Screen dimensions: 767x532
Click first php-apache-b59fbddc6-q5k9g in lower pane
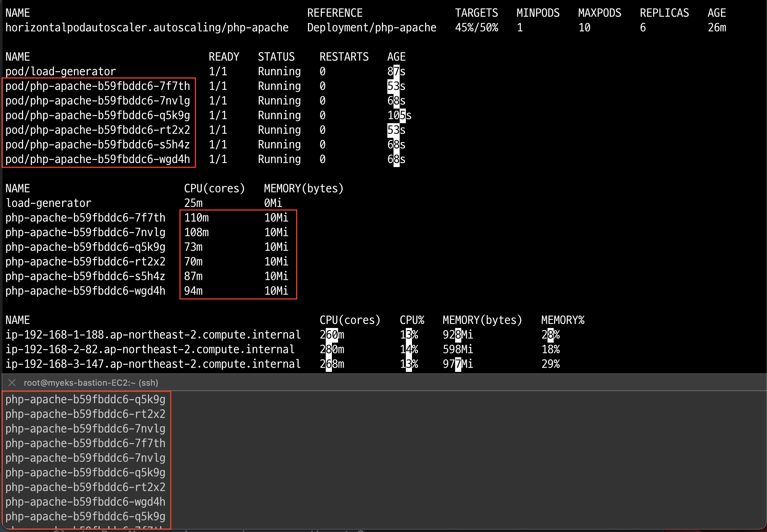(x=85, y=400)
